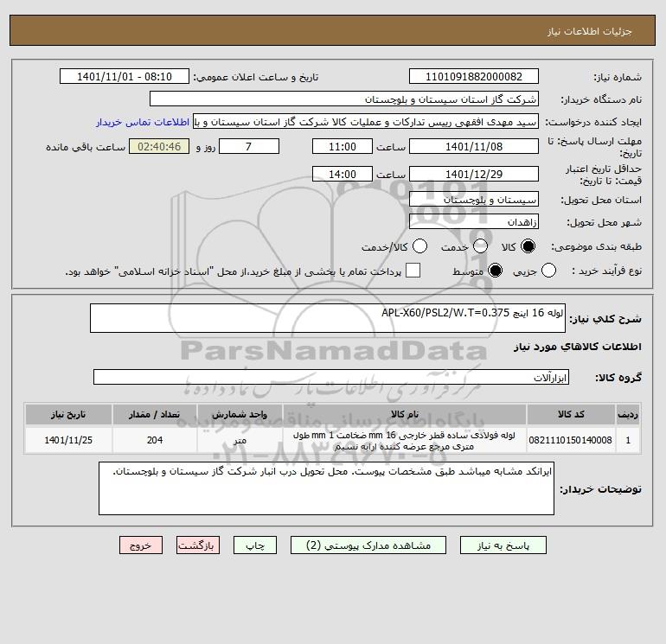The height and width of the screenshot is (644, 666).
Task: Click the price validity date 1401/12/29
Action: [474, 174]
